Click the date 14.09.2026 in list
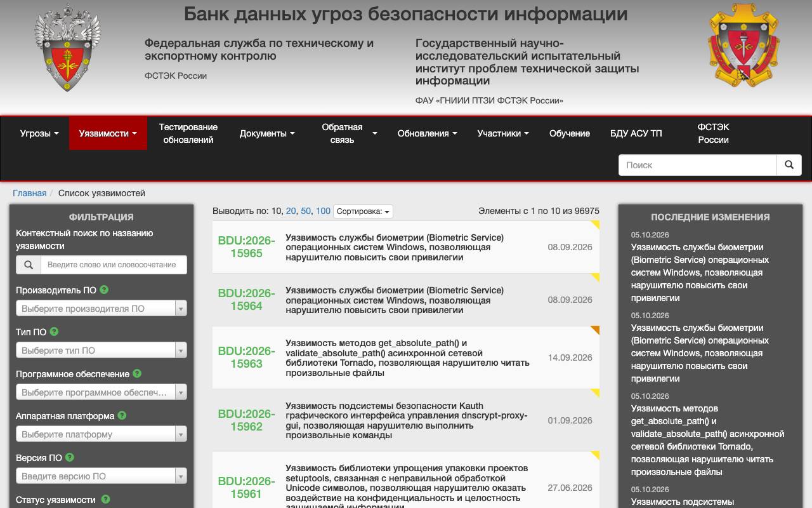 [x=570, y=358]
